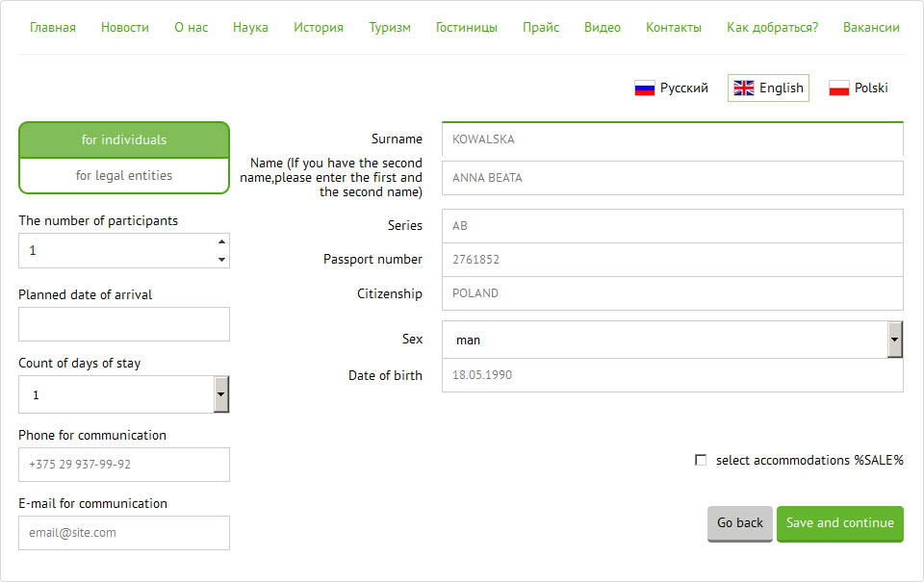The image size is (924, 582).
Task: Select the 'for individuals' option
Action: [x=124, y=139]
